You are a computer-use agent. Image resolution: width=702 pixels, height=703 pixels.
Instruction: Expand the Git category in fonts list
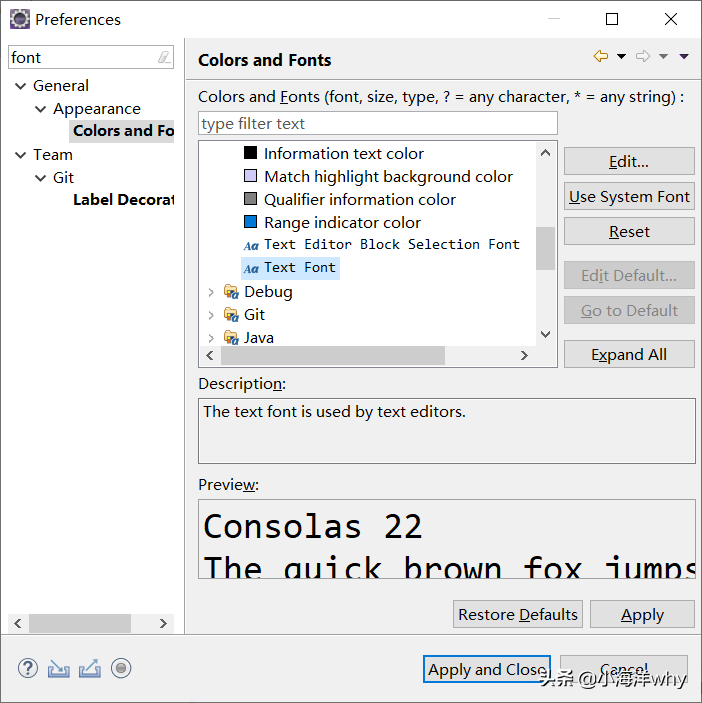coord(211,315)
